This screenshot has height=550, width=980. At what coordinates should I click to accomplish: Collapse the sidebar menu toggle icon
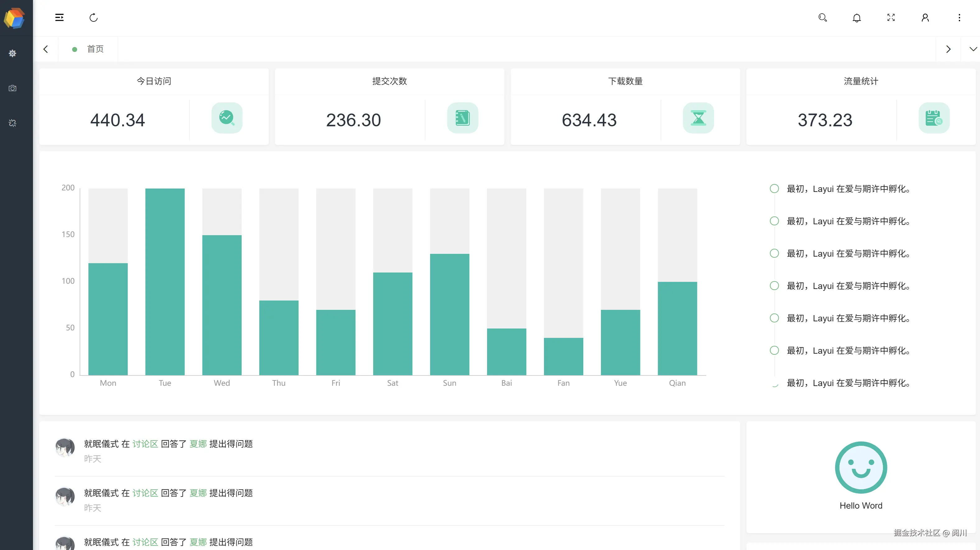click(59, 17)
